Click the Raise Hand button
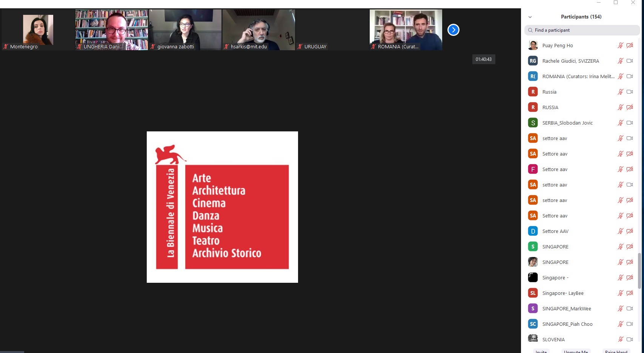This screenshot has height=353, width=644. (616, 351)
